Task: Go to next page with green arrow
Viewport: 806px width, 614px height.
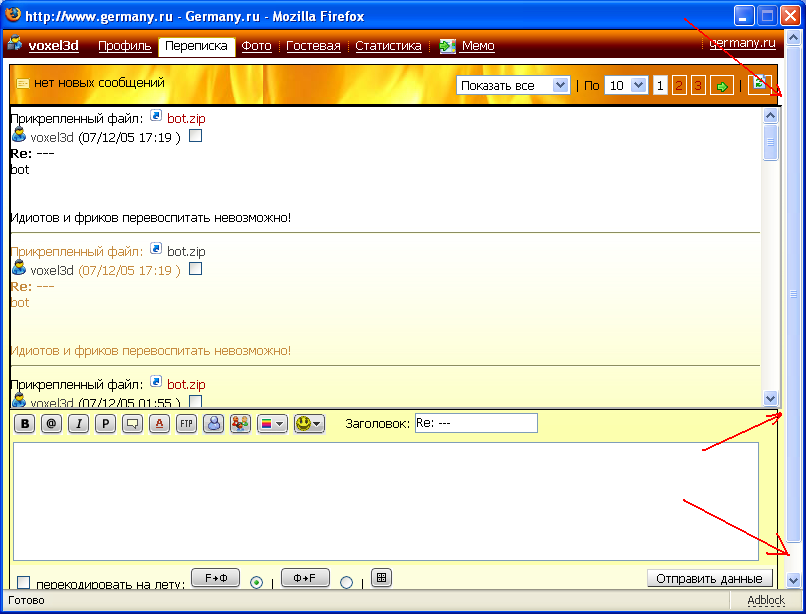Action: 721,86
